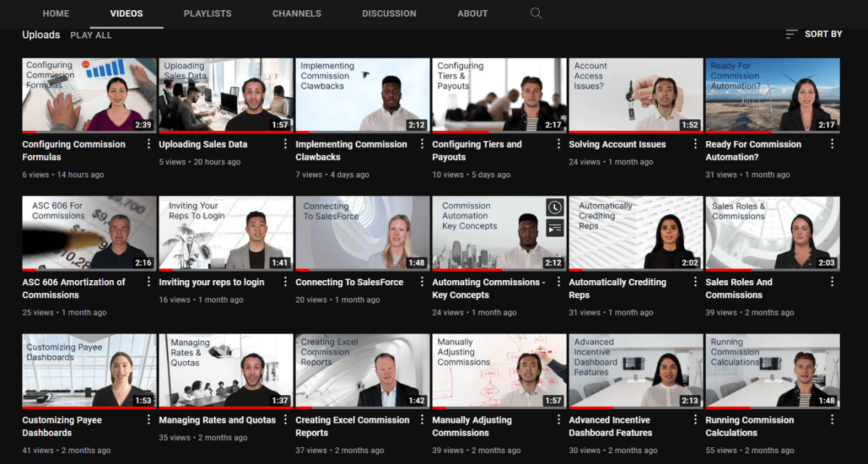The image size is (868, 464).
Task: Expand the options menu for Connecting To SalesForce
Action: 422,282
